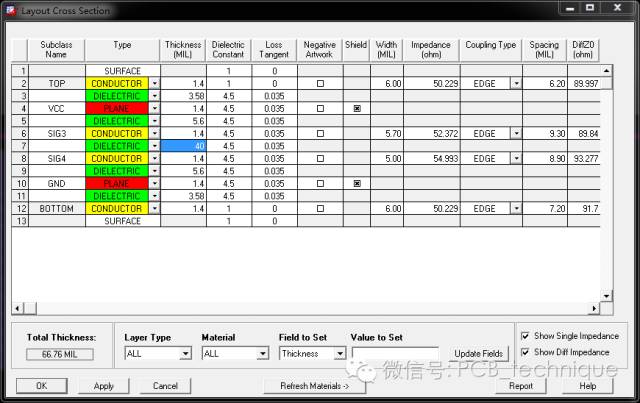
Task: Click the horizontal scrollbar right arrow
Action: [594, 309]
